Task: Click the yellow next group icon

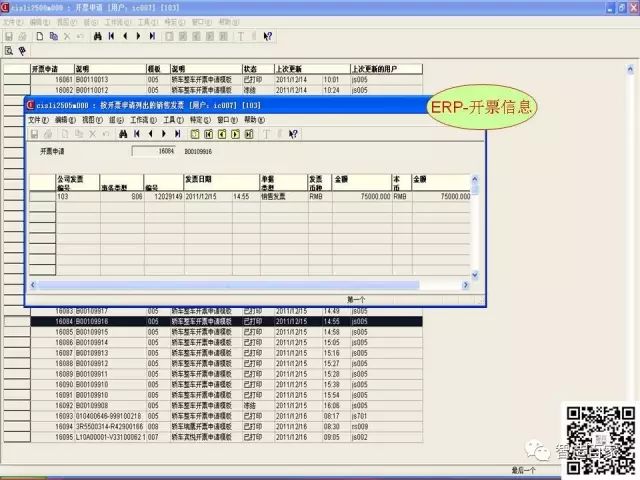Action: (236, 134)
